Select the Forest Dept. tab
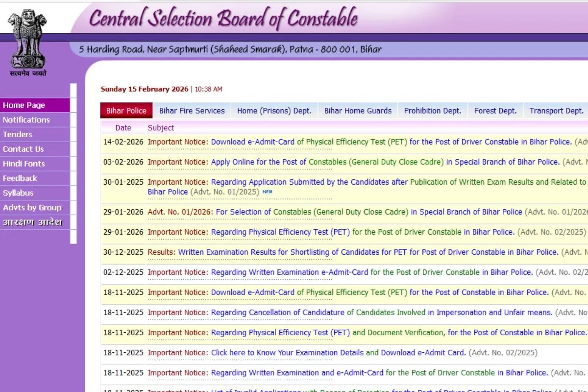Screen dimensions: 588x392 point(495,111)
